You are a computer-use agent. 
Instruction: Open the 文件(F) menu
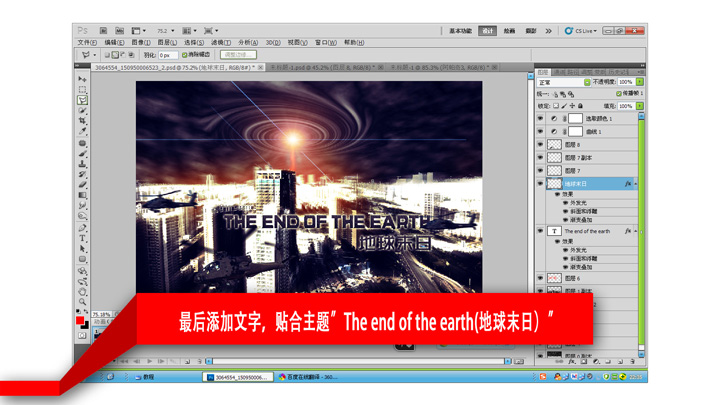coord(87,43)
